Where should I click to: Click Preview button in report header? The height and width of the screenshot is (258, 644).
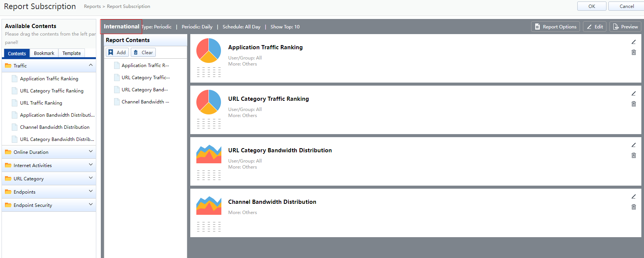pyautogui.click(x=625, y=27)
